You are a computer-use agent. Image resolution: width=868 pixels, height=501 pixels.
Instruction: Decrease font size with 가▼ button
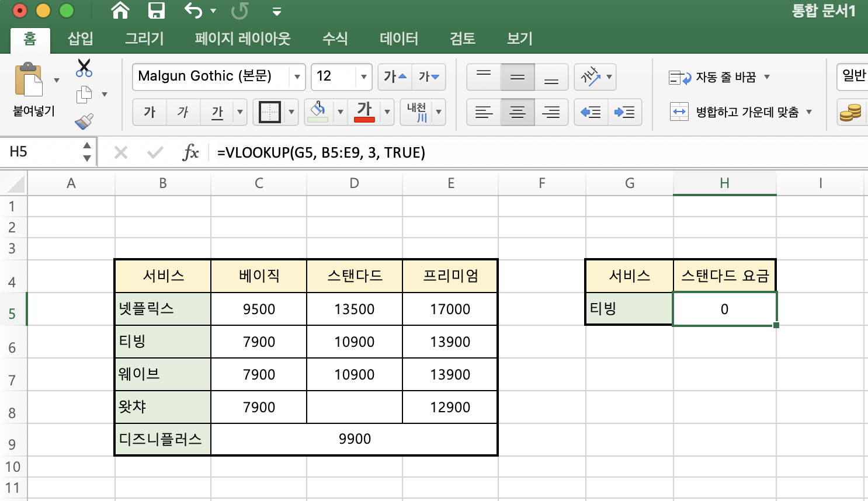429,76
